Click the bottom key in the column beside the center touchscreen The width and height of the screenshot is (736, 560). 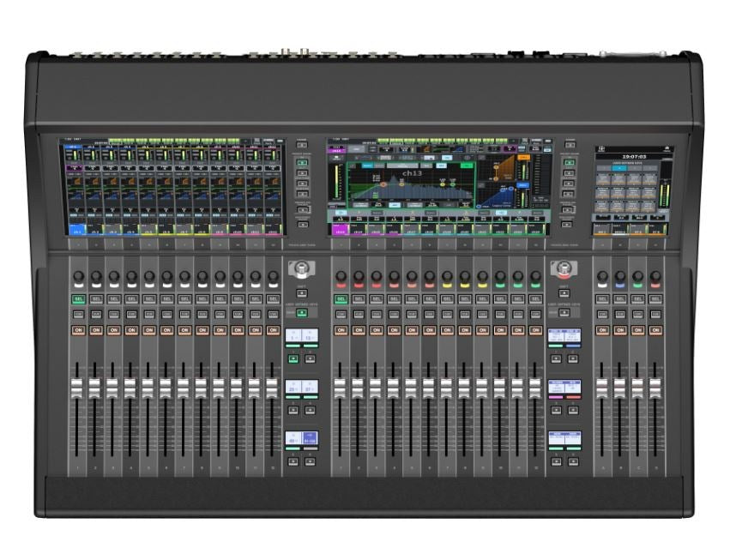tap(567, 225)
